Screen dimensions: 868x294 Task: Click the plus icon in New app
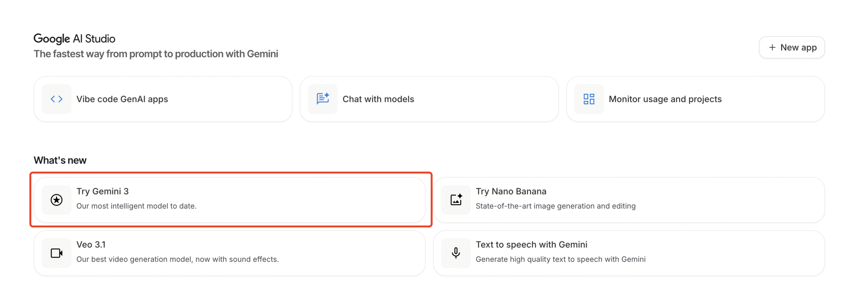pyautogui.click(x=772, y=47)
